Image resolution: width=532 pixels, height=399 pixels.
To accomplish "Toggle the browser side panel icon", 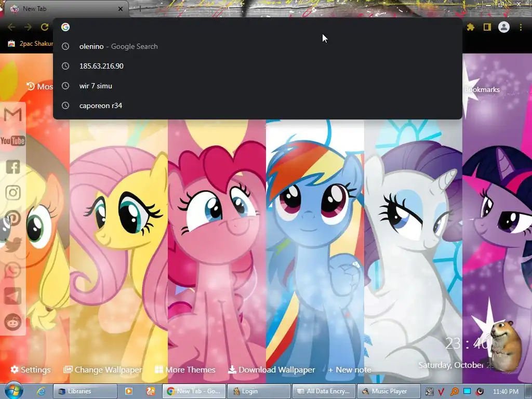I will (487, 27).
